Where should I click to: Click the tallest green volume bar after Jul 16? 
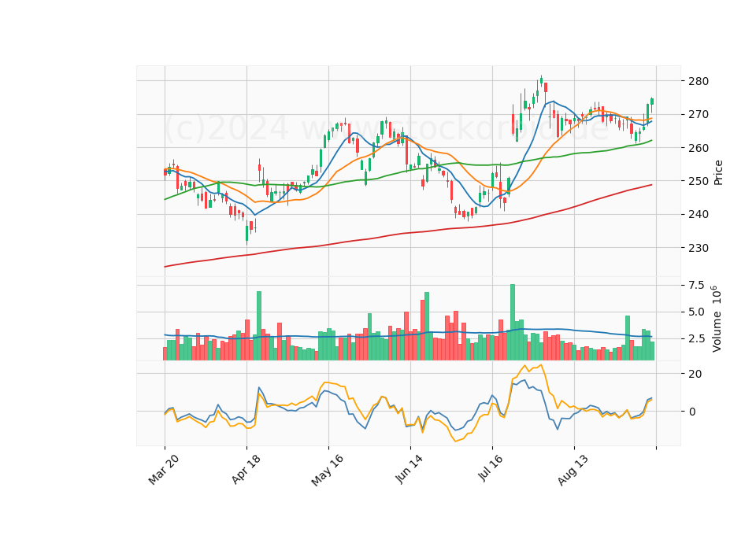pos(513,323)
